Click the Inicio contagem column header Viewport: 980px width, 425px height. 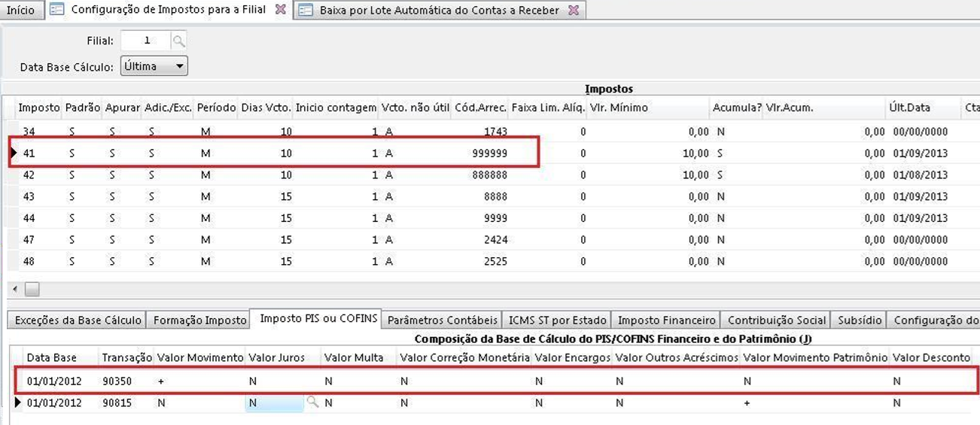[336, 108]
